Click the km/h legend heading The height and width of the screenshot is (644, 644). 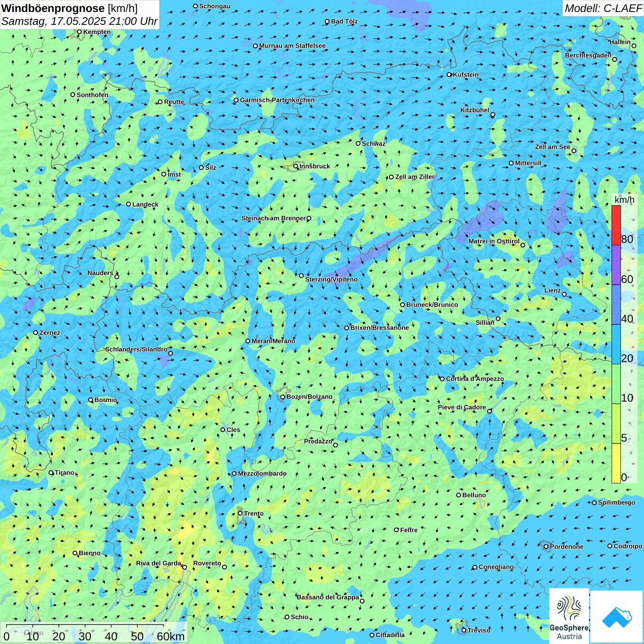tap(624, 200)
